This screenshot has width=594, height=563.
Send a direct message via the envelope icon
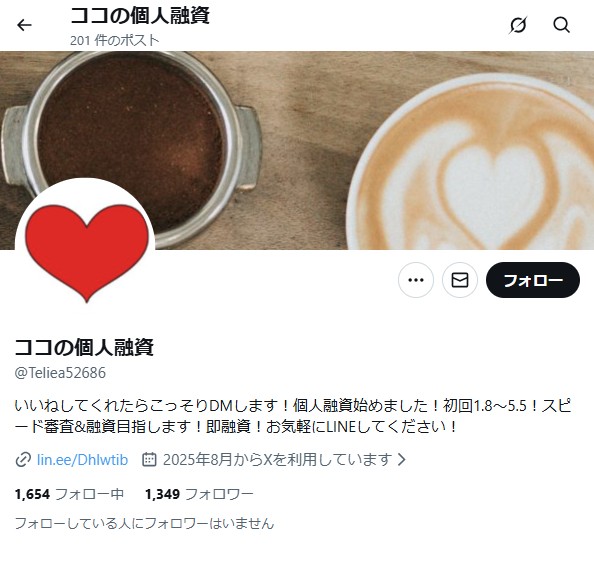click(460, 280)
